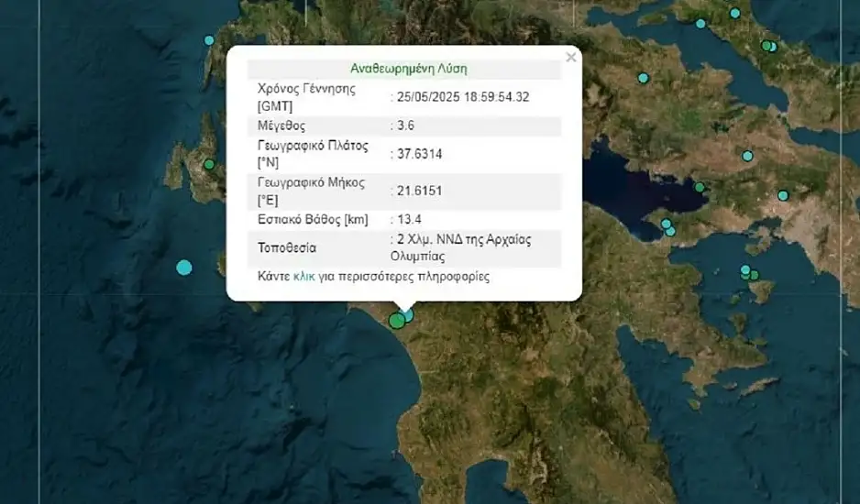Select the green earthquake marker on Kefalonia island
Image resolution: width=860 pixels, height=504 pixels.
click(x=209, y=165)
